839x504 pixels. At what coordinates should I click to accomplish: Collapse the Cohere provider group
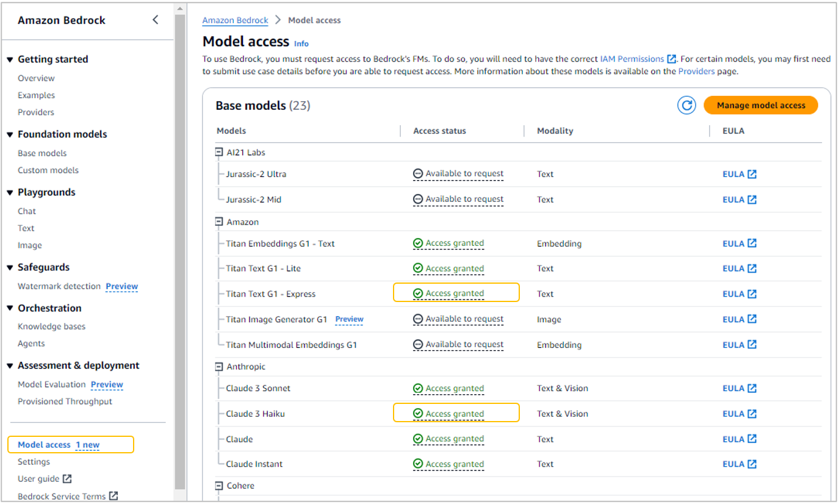tap(219, 486)
